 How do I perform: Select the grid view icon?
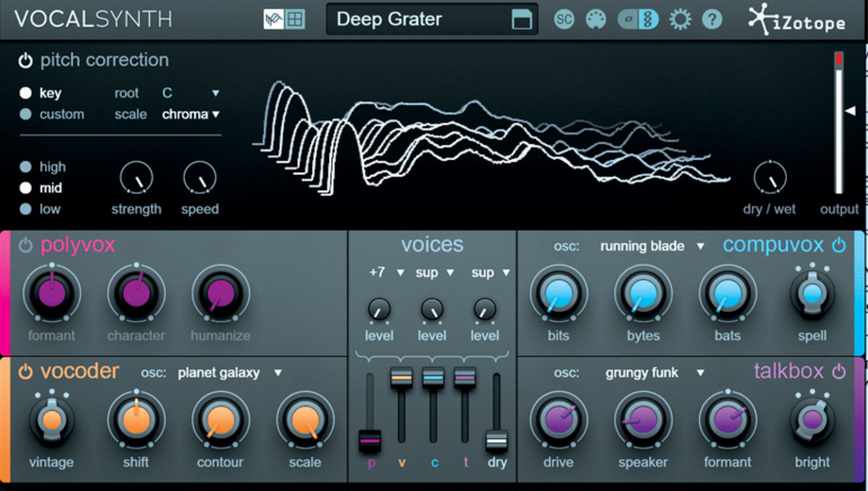click(x=295, y=20)
